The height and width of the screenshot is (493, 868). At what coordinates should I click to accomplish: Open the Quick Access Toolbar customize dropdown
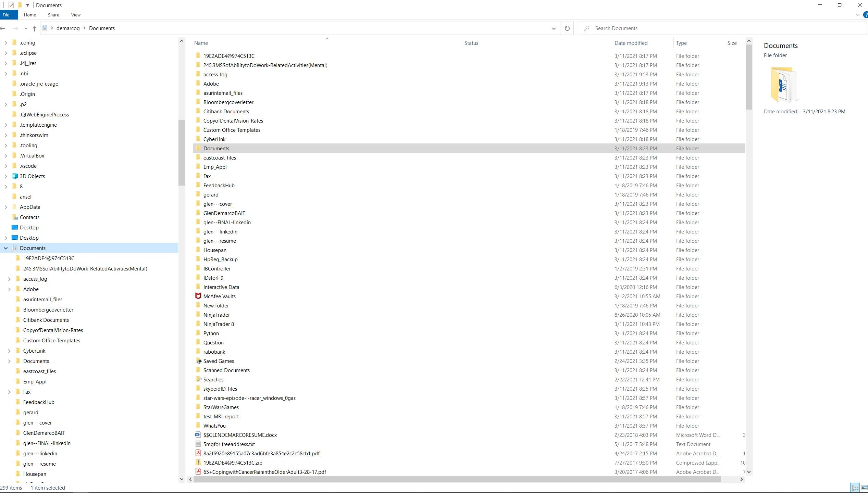click(27, 5)
